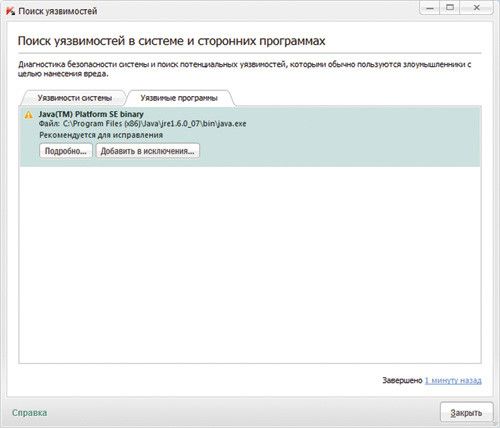Click the yellow warning icon beside Java entry
The width and height of the screenshot is (500, 428).
[x=29, y=115]
